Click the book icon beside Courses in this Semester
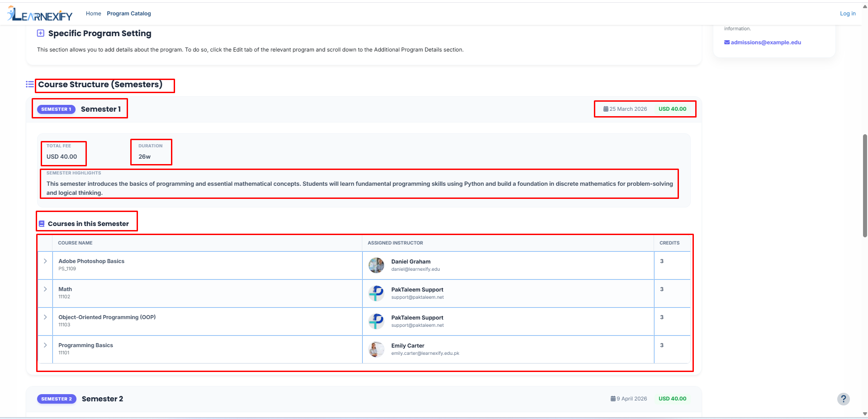Viewport: 868px width, 419px height. tap(42, 224)
